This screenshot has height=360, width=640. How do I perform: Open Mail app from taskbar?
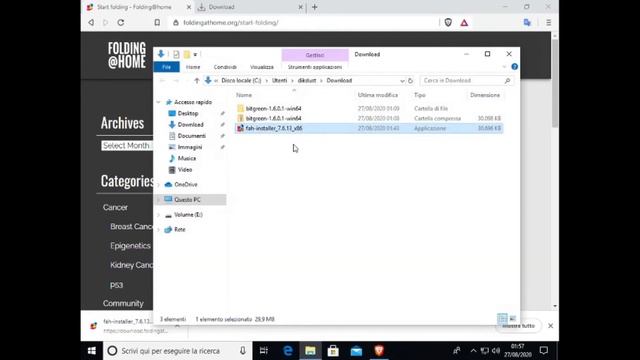356,351
